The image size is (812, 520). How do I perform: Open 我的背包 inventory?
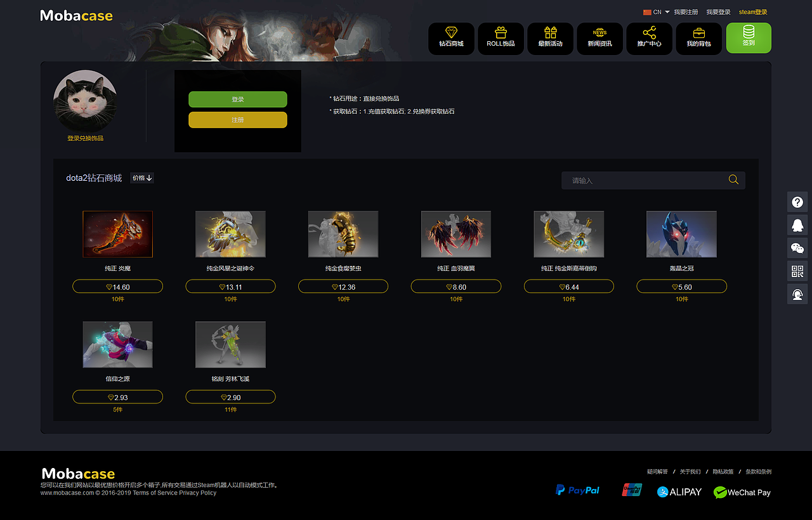pos(698,39)
